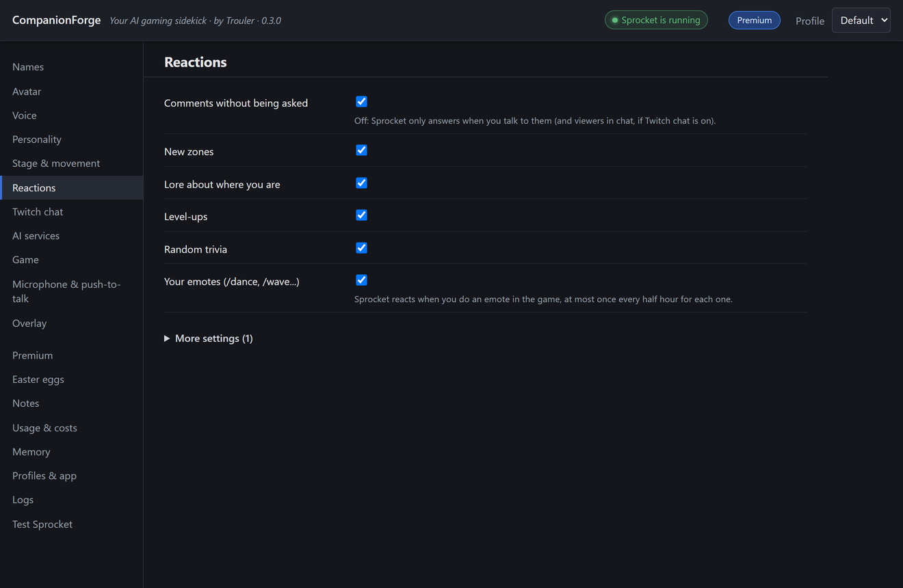
Task: Open the Game sidebar section
Action: (71, 260)
